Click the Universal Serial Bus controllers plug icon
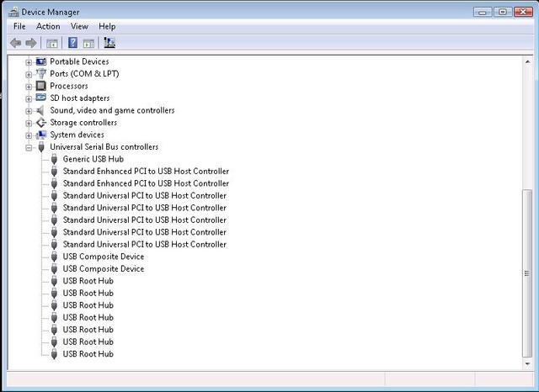This screenshot has height=392, width=539. coord(41,147)
